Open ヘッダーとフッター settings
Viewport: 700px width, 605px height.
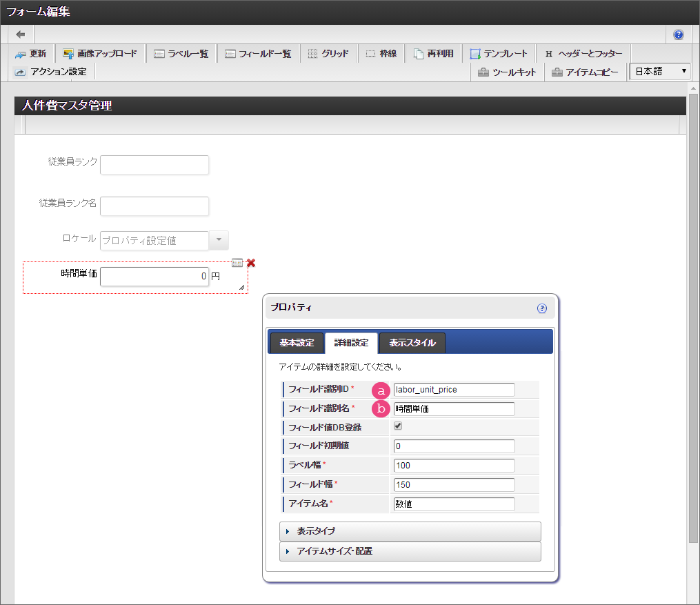point(583,54)
